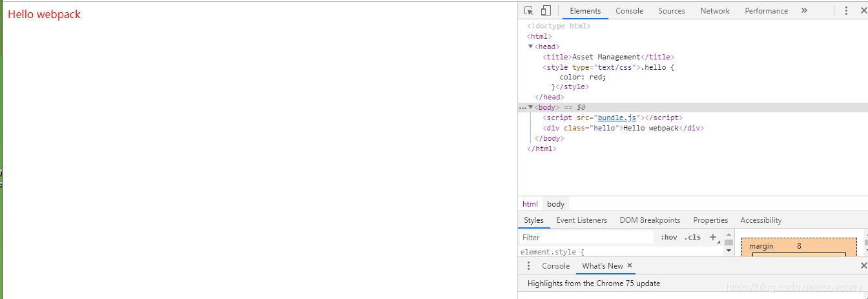Open the Sources tab
Image resolution: width=868 pixels, height=299 pixels.
click(672, 10)
